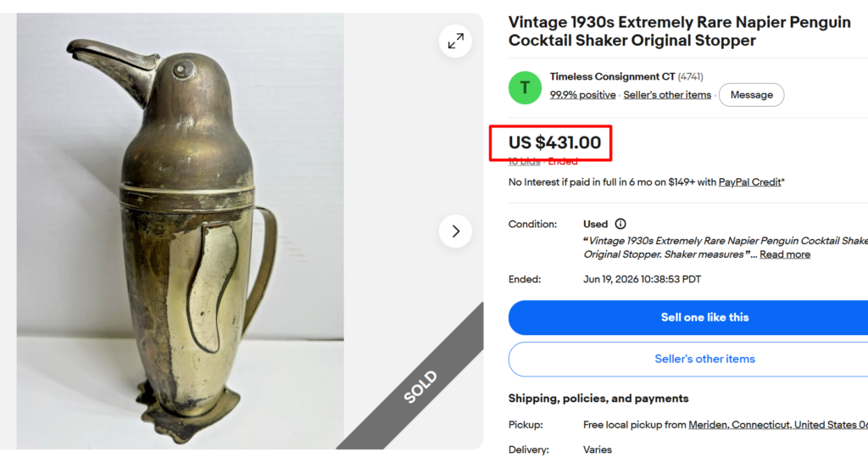View the 10 bids history link
The height and width of the screenshot is (463, 868).
pos(524,162)
